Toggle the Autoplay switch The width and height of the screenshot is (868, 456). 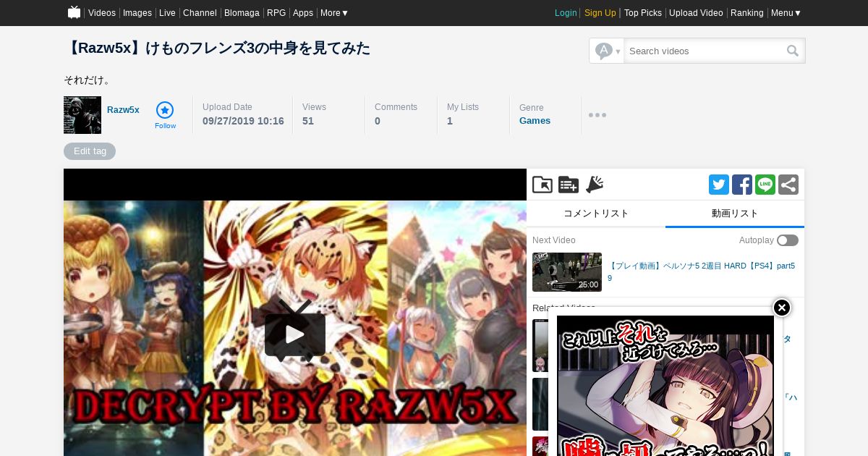click(788, 240)
